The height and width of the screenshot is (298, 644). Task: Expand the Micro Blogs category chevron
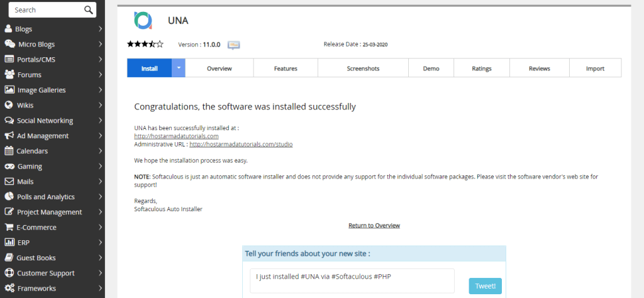click(100, 44)
